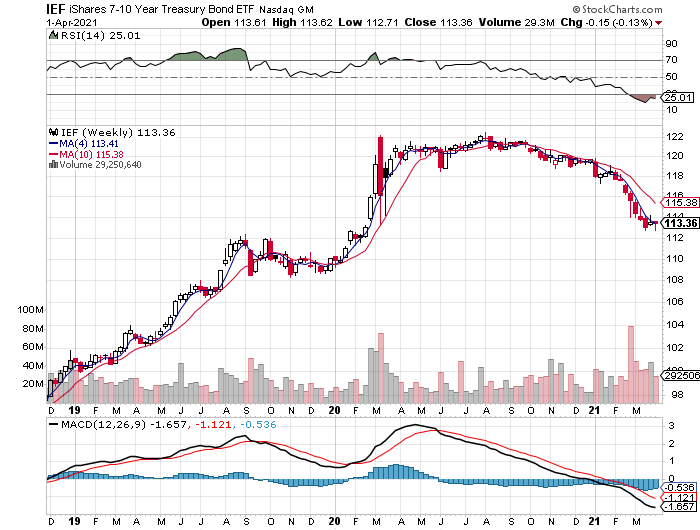Viewport: 700px width, 530px height.
Task: Click the -1.657 MACD tag on right axis
Action: [x=679, y=507]
